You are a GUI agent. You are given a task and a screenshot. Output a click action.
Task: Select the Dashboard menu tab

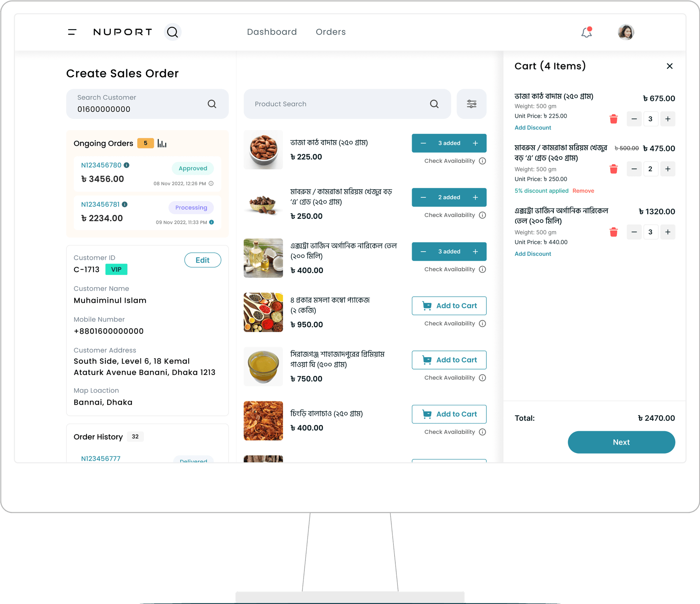tap(272, 32)
